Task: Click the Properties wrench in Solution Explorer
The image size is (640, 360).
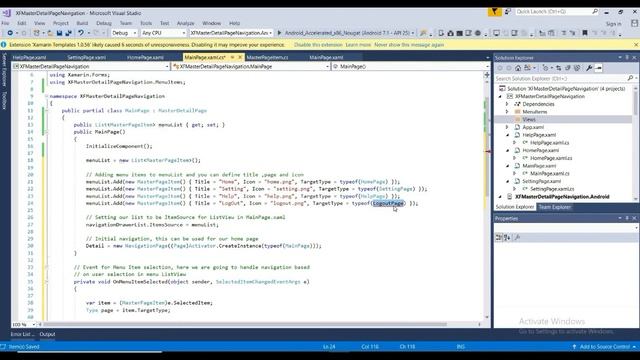Action: (x=589, y=68)
